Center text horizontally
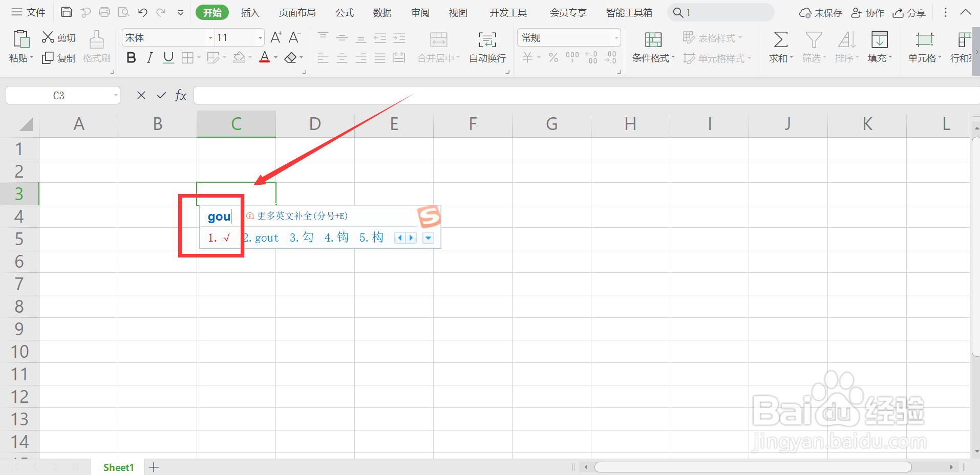Image resolution: width=980 pixels, height=475 pixels. coord(342,58)
